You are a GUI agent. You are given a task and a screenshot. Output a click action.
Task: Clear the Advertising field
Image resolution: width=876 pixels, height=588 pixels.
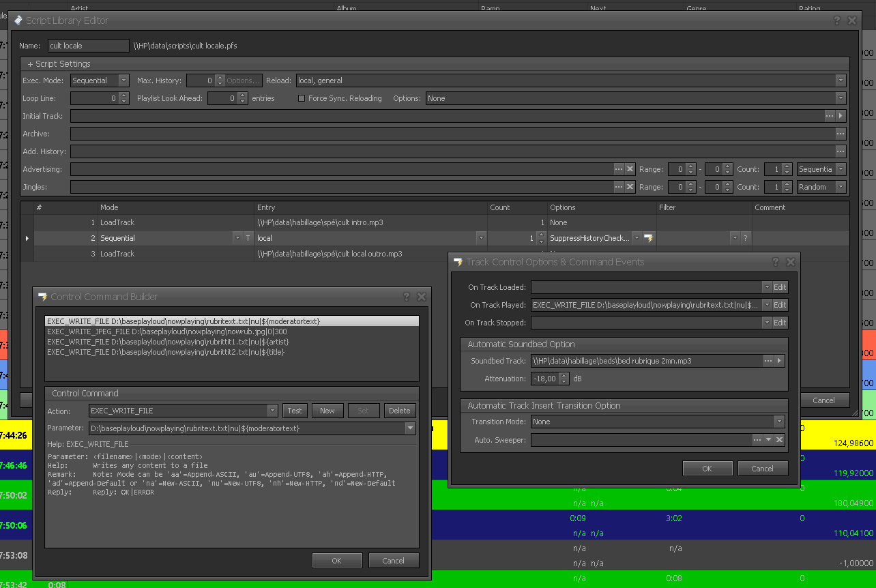[630, 169]
